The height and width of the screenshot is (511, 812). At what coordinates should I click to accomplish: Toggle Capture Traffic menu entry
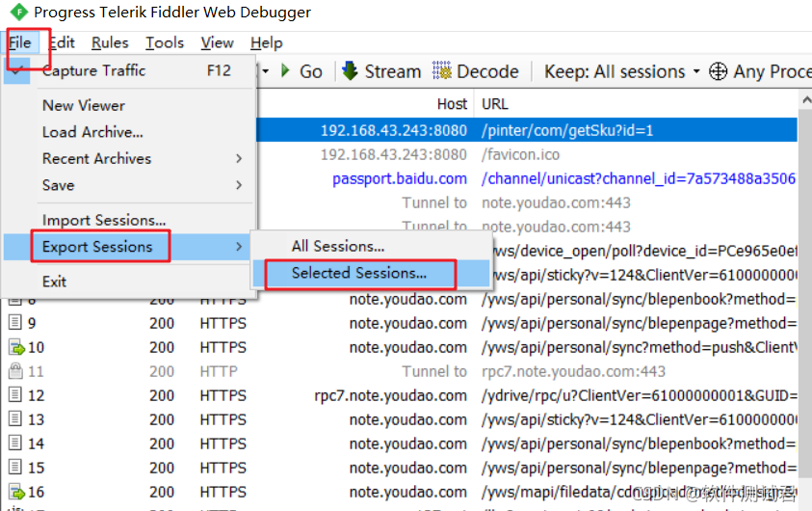coord(128,70)
